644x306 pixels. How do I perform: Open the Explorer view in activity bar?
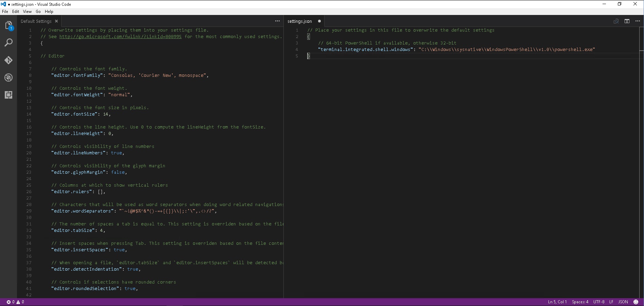(x=8, y=26)
